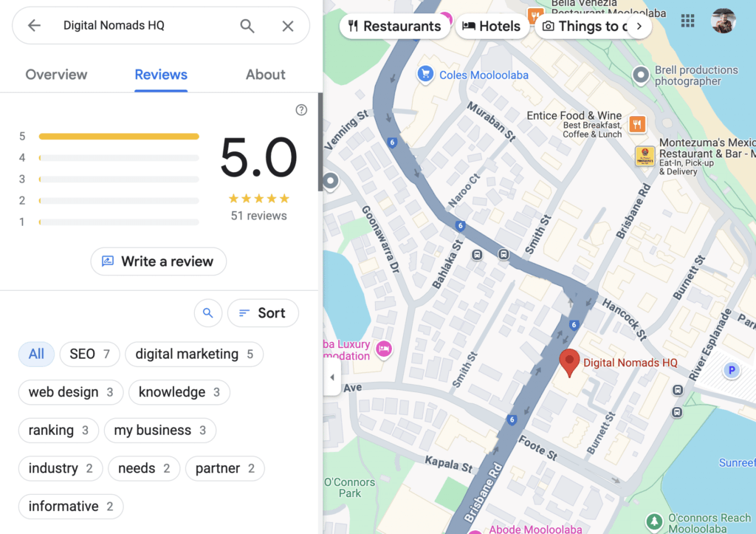Filter reviews by knowledge chip
This screenshot has height=534, width=756.
(179, 392)
